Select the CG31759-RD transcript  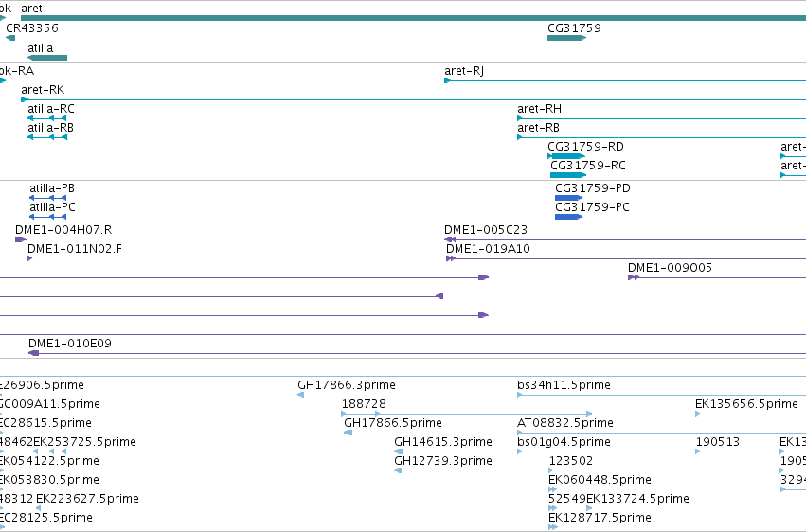[566, 156]
